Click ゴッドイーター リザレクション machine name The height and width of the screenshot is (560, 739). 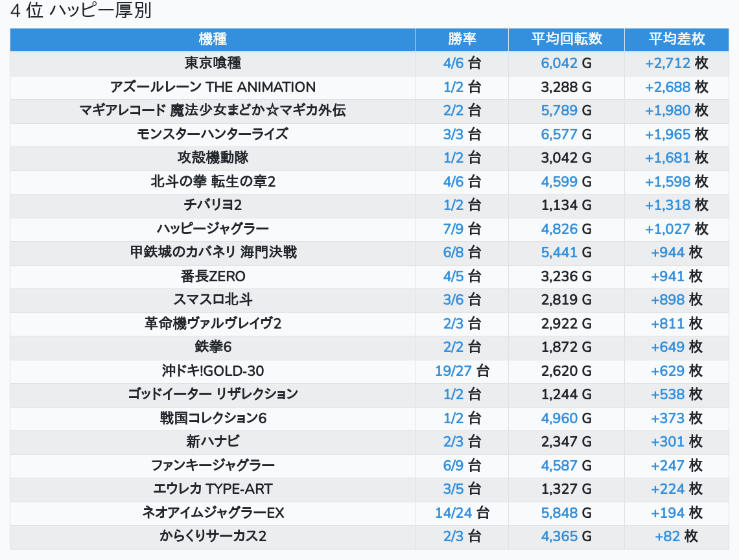point(213,394)
